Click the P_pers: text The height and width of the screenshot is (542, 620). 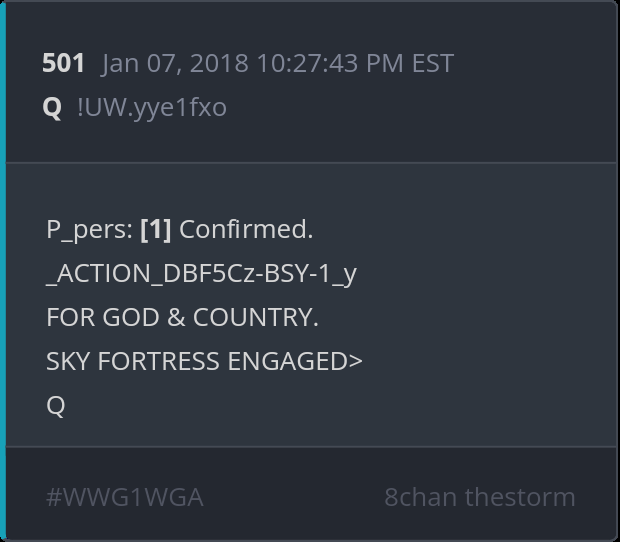click(x=89, y=229)
